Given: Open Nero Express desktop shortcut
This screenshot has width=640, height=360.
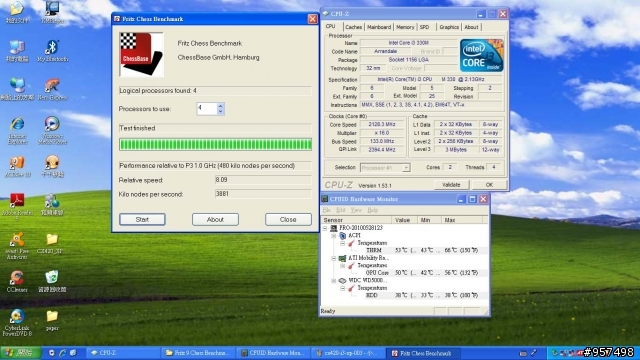Looking at the screenshot, I should [x=52, y=89].
